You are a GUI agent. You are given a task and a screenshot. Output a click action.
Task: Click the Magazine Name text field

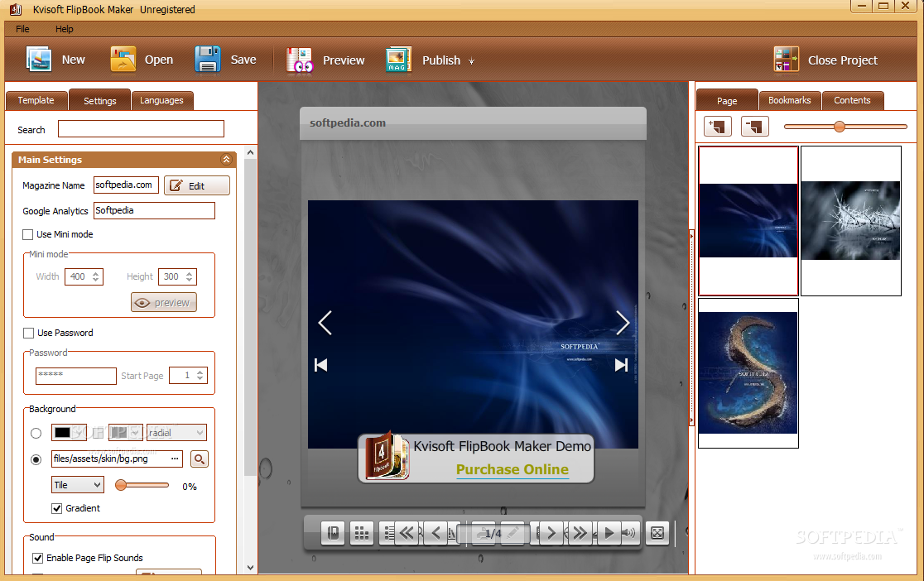click(x=126, y=185)
